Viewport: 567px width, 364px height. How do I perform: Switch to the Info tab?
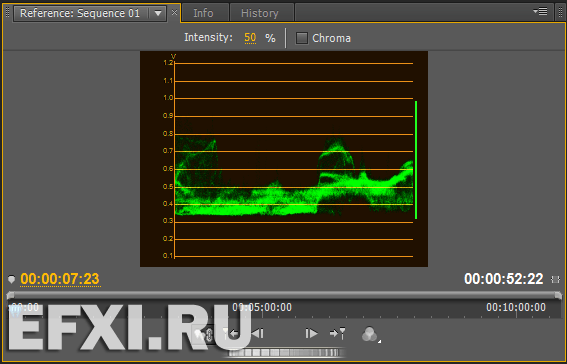[x=204, y=13]
